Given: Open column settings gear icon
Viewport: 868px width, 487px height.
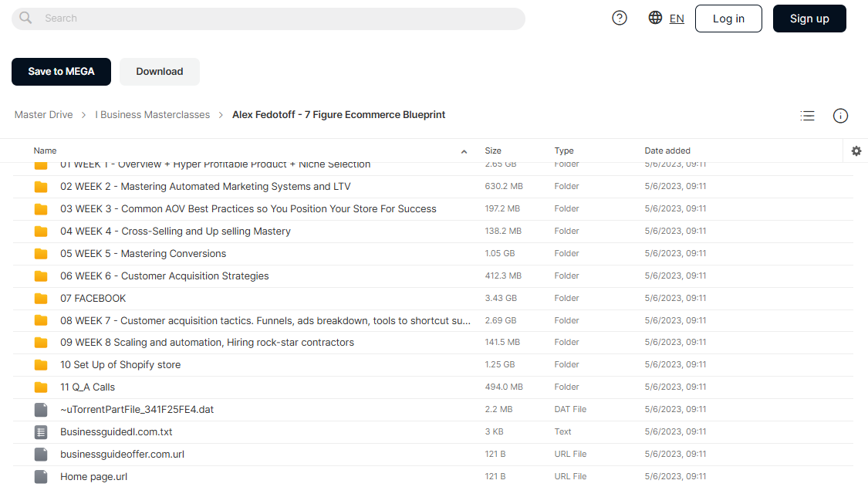Looking at the screenshot, I should (x=856, y=150).
